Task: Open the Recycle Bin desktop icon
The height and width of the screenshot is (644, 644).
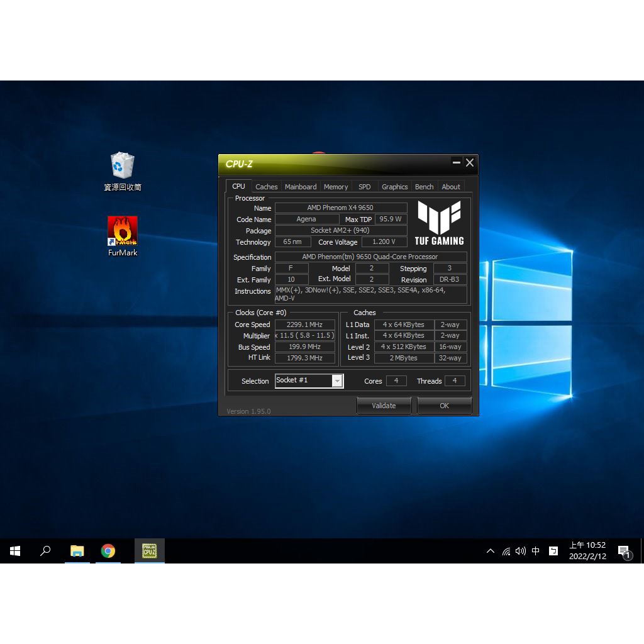Action: click(123, 171)
